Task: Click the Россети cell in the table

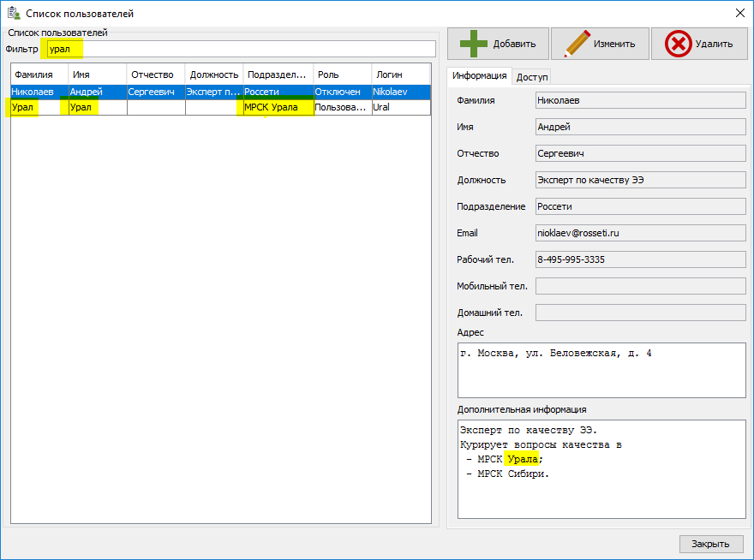Action: (278, 92)
